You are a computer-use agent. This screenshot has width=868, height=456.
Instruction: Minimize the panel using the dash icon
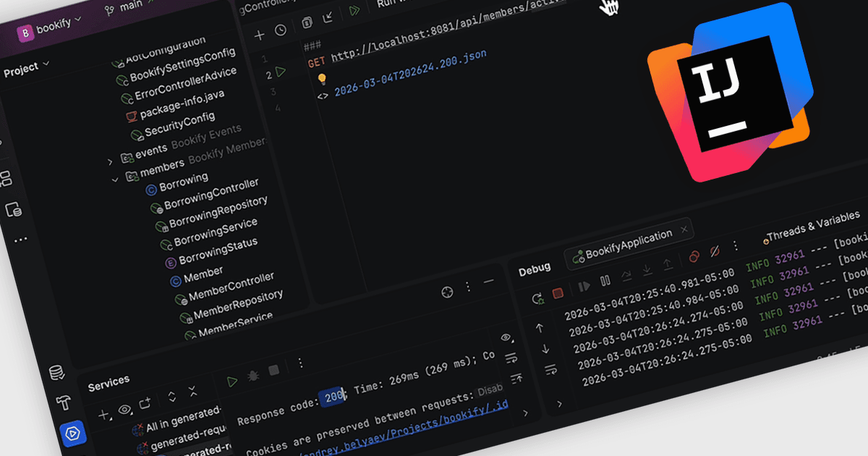pyautogui.click(x=488, y=282)
